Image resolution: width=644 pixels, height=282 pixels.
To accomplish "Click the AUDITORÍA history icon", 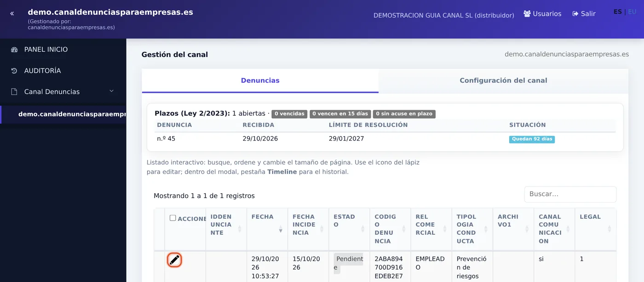I will click(14, 71).
